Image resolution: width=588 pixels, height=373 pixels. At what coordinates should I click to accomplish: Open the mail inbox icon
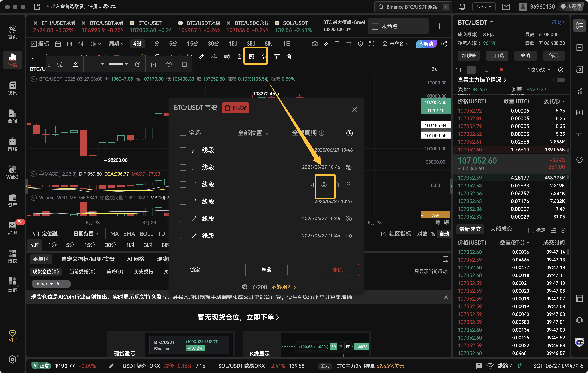coord(506,7)
